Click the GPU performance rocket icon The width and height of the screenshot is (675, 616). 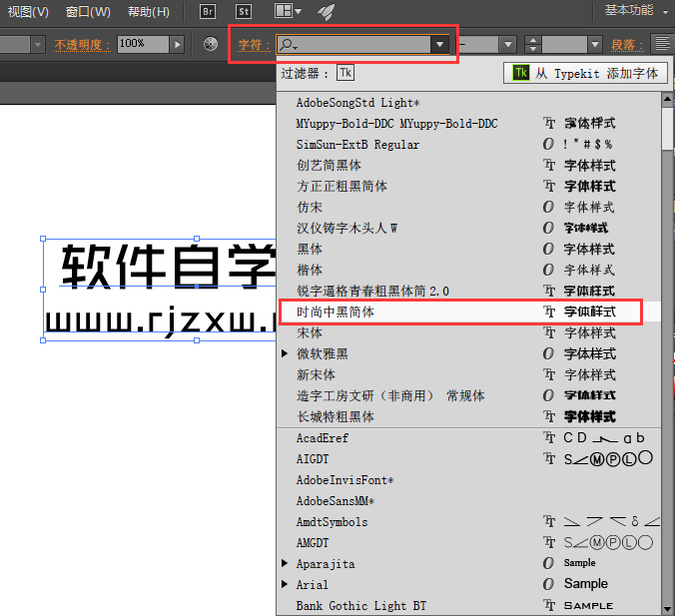(326, 11)
